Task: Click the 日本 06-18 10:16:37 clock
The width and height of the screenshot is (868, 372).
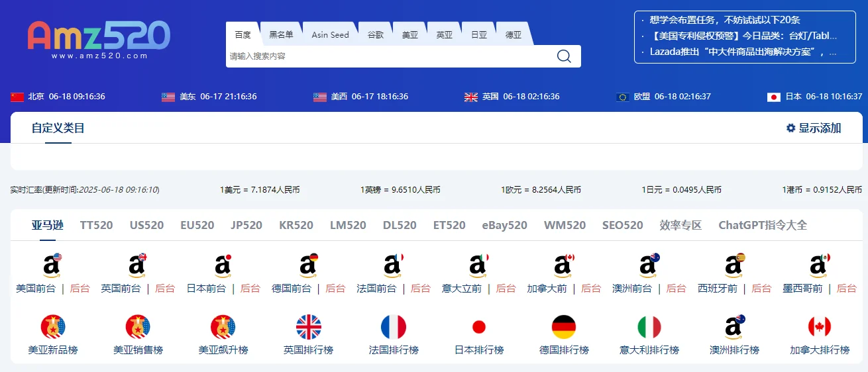Action: tap(815, 97)
